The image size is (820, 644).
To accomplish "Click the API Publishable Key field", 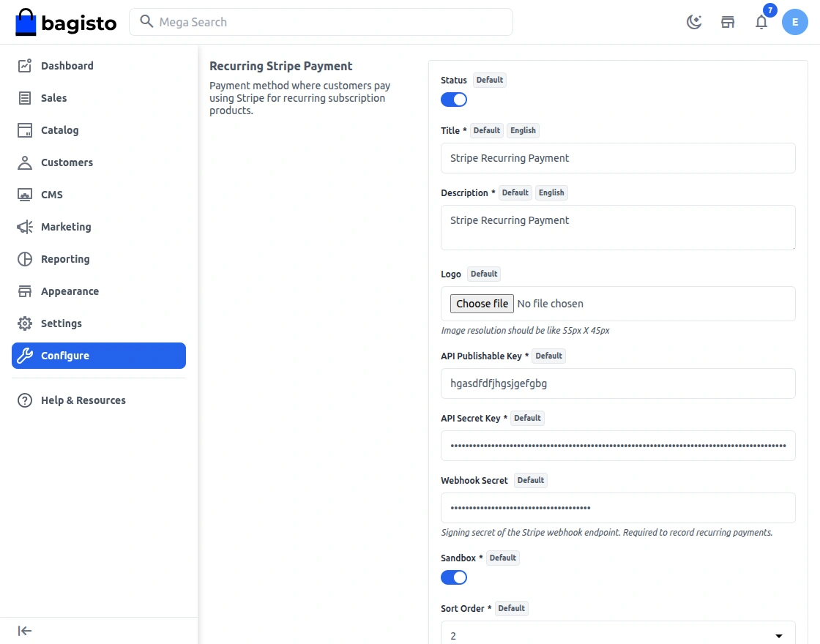I will pos(618,383).
